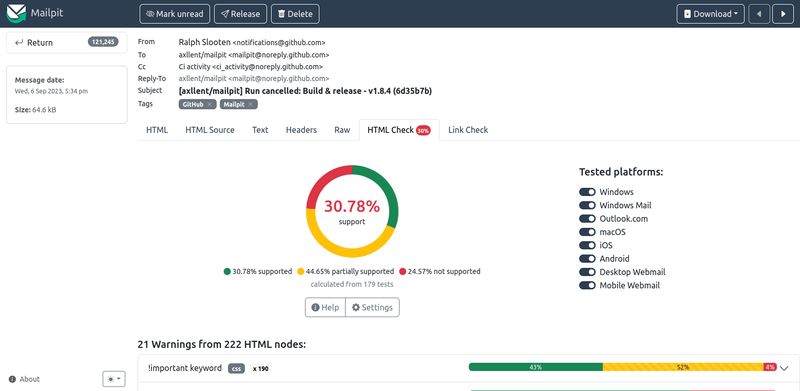The height and width of the screenshot is (391, 800).
Task: Remove the GitHub tag with its x
Action: [209, 104]
